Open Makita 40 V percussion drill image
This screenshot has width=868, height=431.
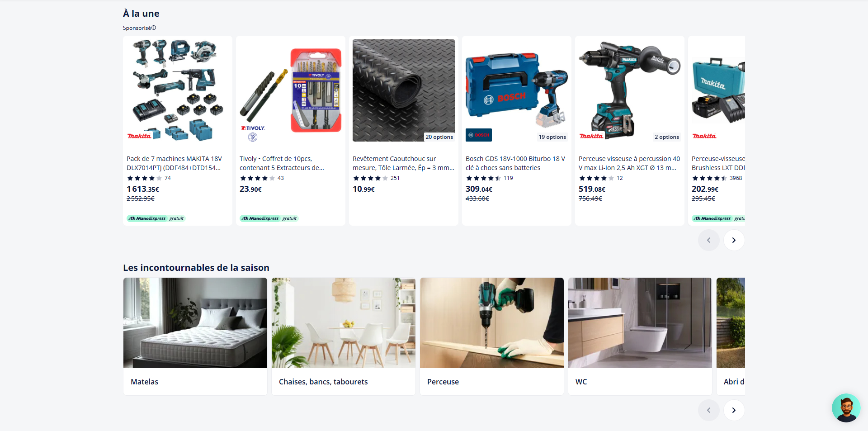point(630,90)
